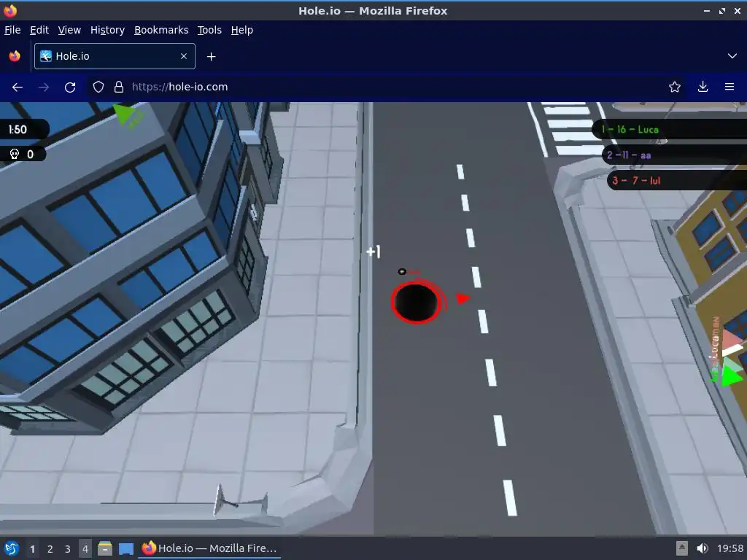The image size is (747, 560).
Task: Click the tray notification icon
Action: tap(682, 548)
